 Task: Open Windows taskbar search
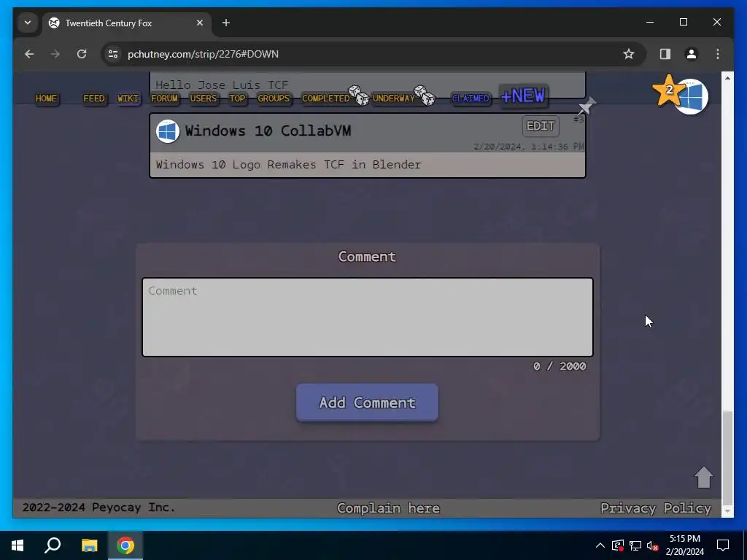[x=53, y=545]
